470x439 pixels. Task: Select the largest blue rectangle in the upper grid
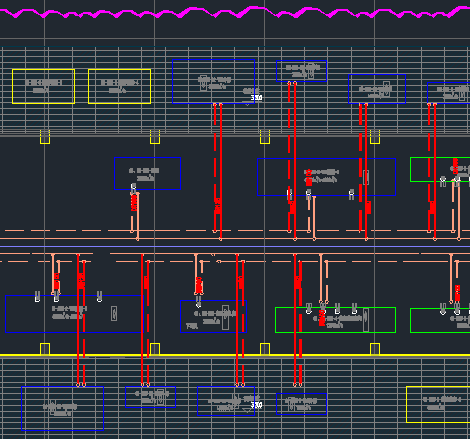coord(214,81)
